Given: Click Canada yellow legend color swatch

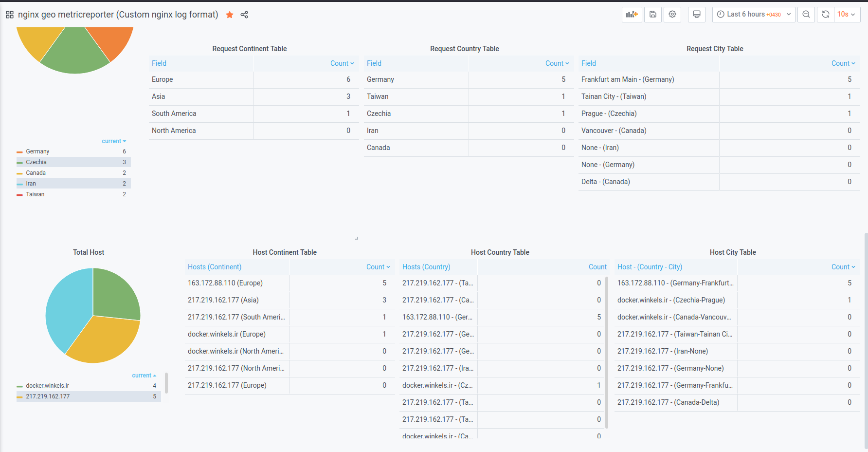Looking at the screenshot, I should click(x=19, y=173).
